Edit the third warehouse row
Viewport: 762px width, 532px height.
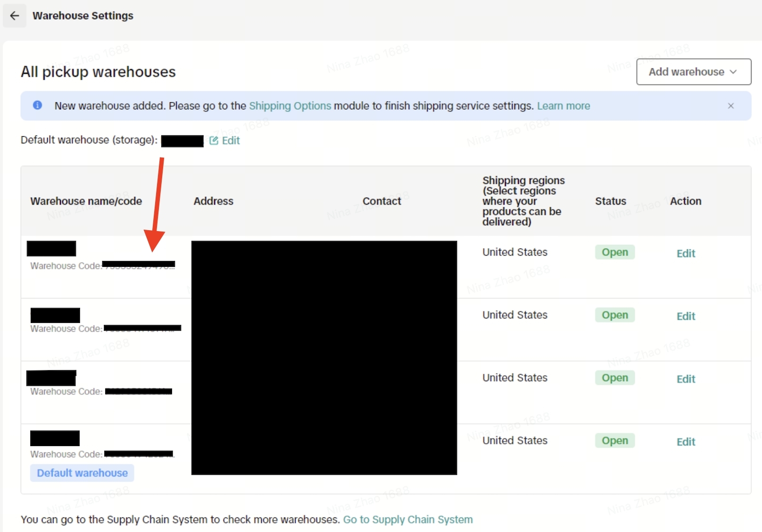coord(686,379)
